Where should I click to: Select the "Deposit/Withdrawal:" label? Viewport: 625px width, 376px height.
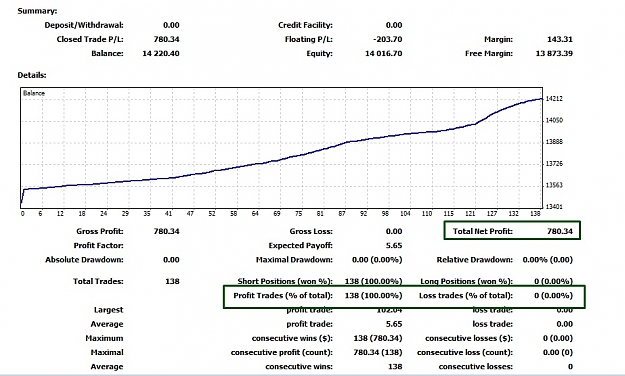[84, 25]
